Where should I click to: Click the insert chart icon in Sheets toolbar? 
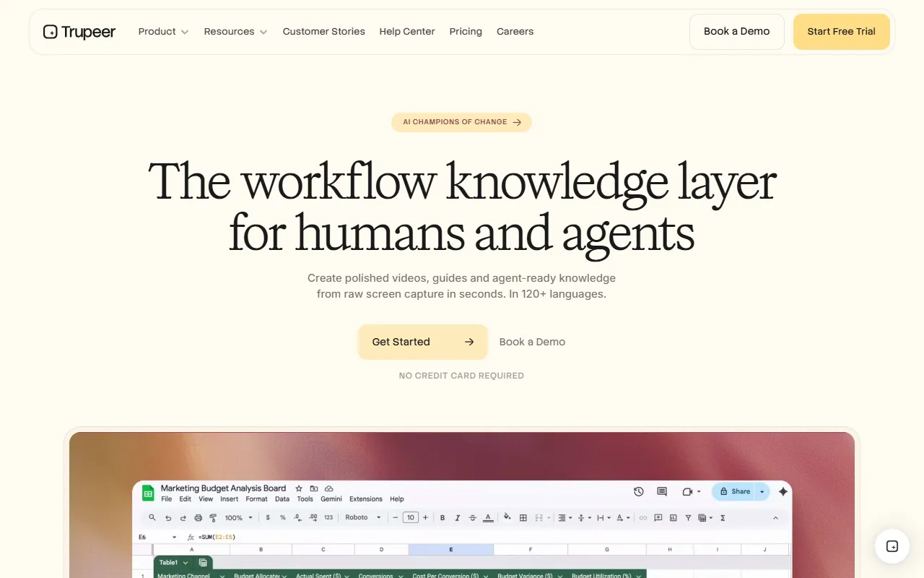pos(674,517)
